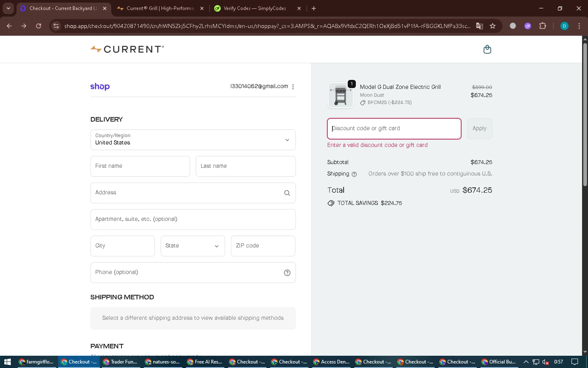The width and height of the screenshot is (588, 368).
Task: Focus the Discount code or gift card field
Action: [x=394, y=129]
